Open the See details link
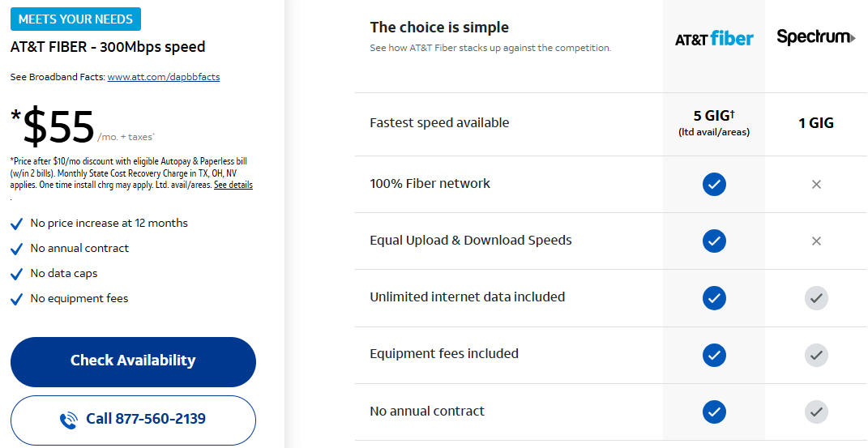 click(x=233, y=185)
